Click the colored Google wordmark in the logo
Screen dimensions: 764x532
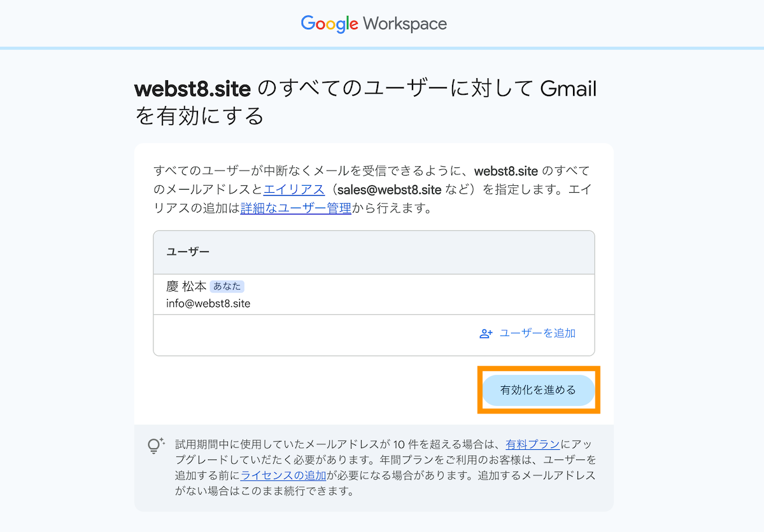pyautogui.click(x=330, y=24)
